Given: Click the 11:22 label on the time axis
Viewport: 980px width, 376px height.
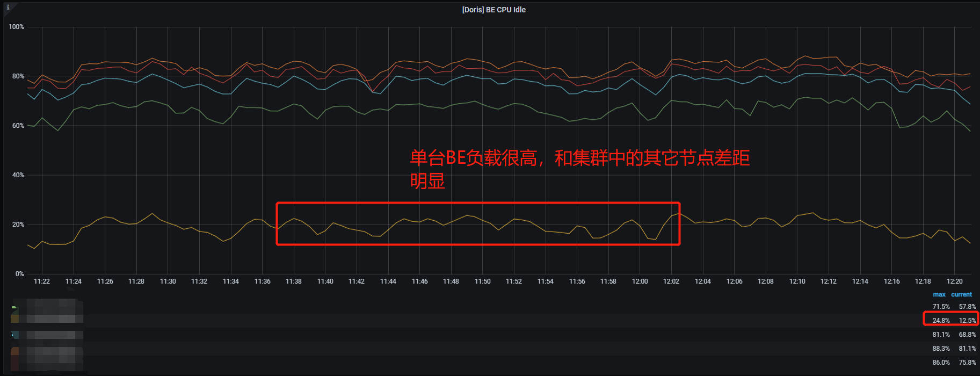Looking at the screenshot, I should pyautogui.click(x=42, y=281).
